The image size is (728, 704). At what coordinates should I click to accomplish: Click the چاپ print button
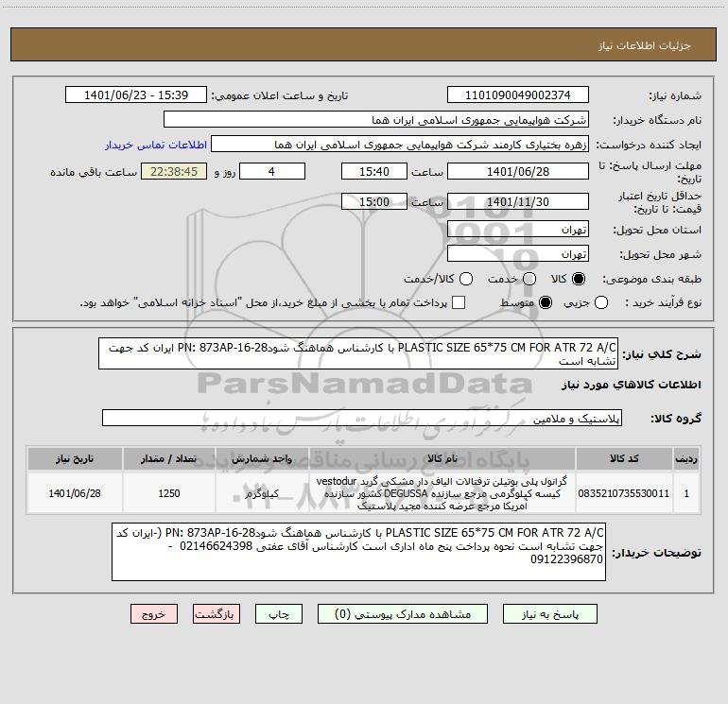[279, 614]
